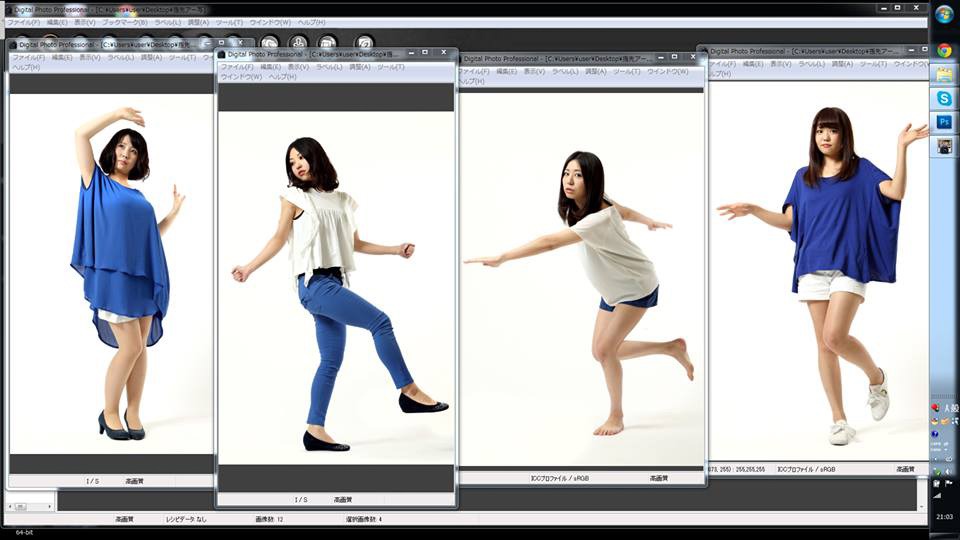Screen dimensions: 960x540
Task: Click the photo-thumbnail taskbar icon below Photoshop
Action: [x=944, y=146]
